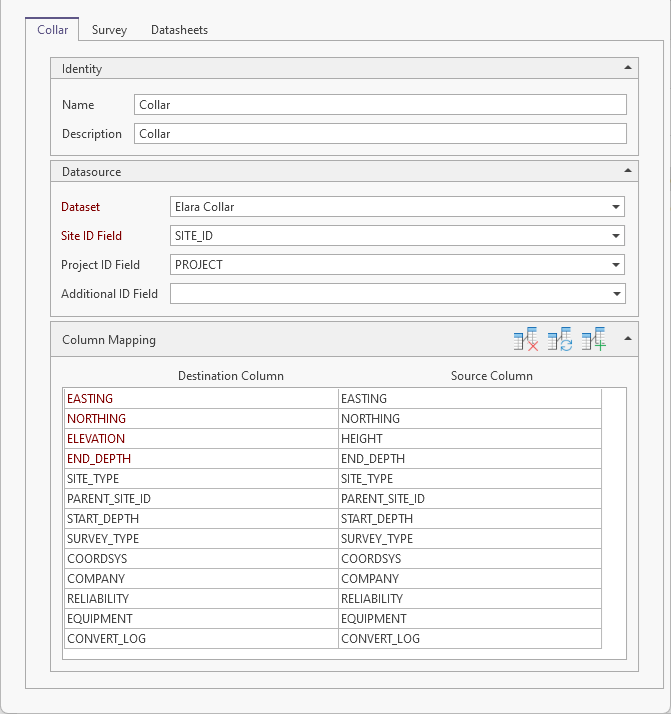Viewport: 671px width, 714px height.
Task: Click the remove column mapping icon
Action: (x=527, y=340)
